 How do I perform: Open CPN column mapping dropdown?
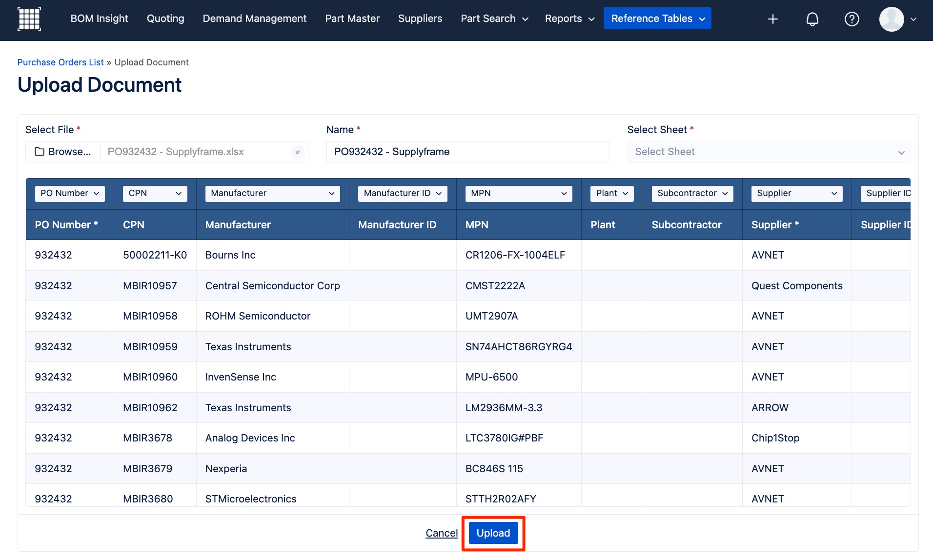(155, 194)
